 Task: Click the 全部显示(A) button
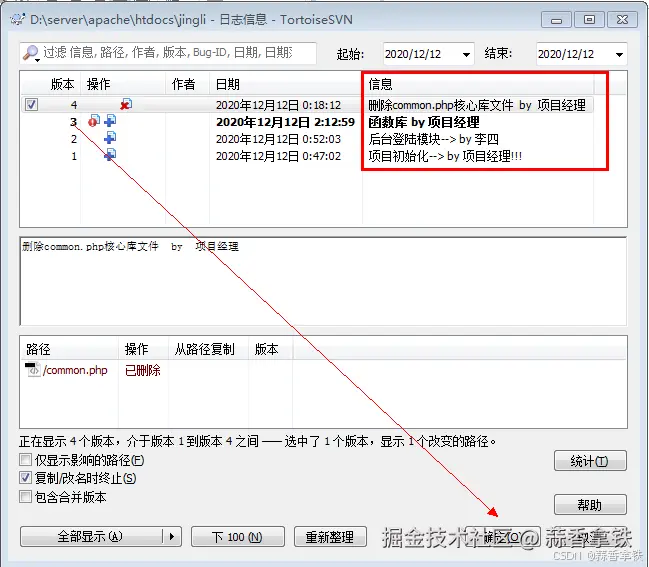click(x=91, y=537)
